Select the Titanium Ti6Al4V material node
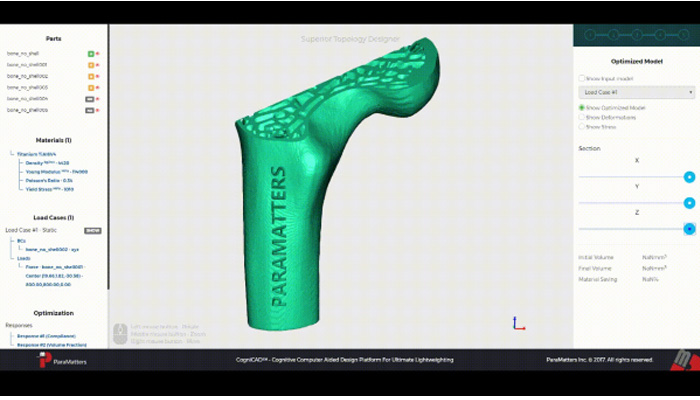This screenshot has width=700, height=400. tap(37, 154)
